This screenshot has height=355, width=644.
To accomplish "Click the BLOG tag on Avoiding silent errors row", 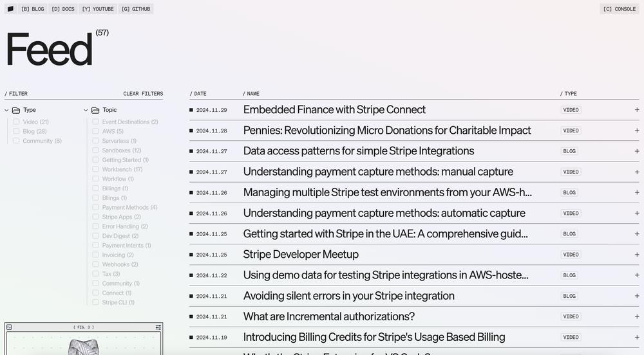I will tap(569, 296).
